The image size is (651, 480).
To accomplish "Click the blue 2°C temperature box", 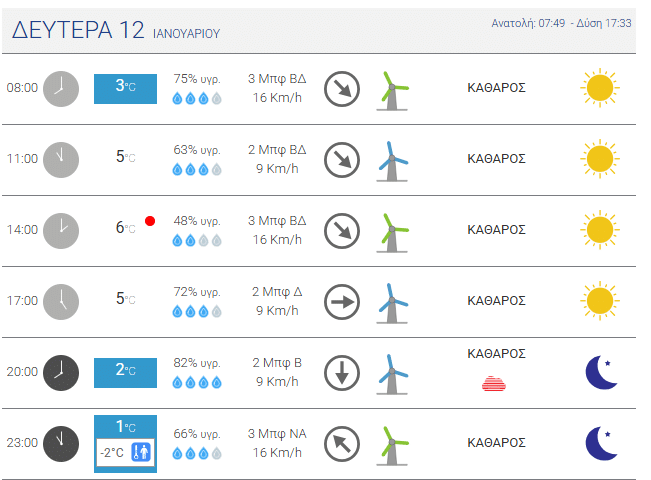I will point(125,372).
